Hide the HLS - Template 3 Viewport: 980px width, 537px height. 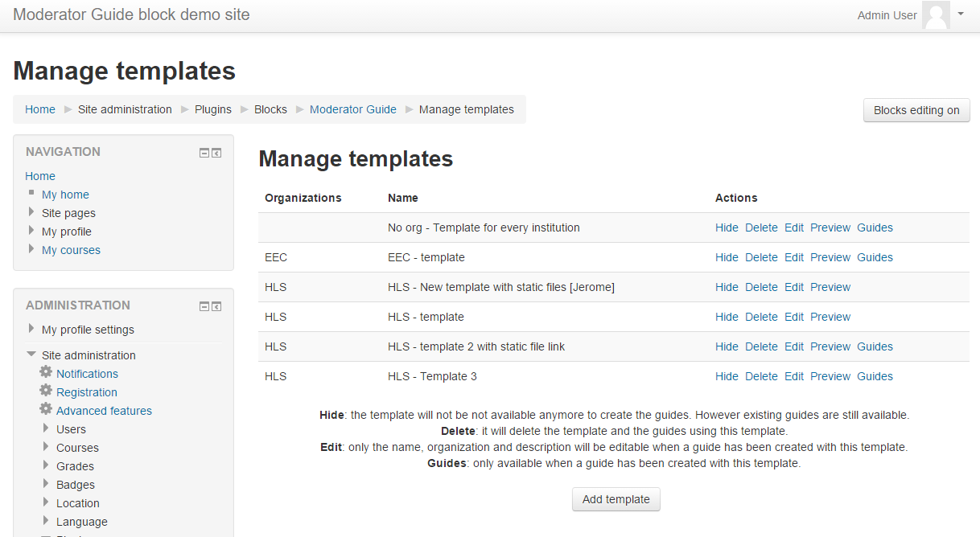[727, 376]
